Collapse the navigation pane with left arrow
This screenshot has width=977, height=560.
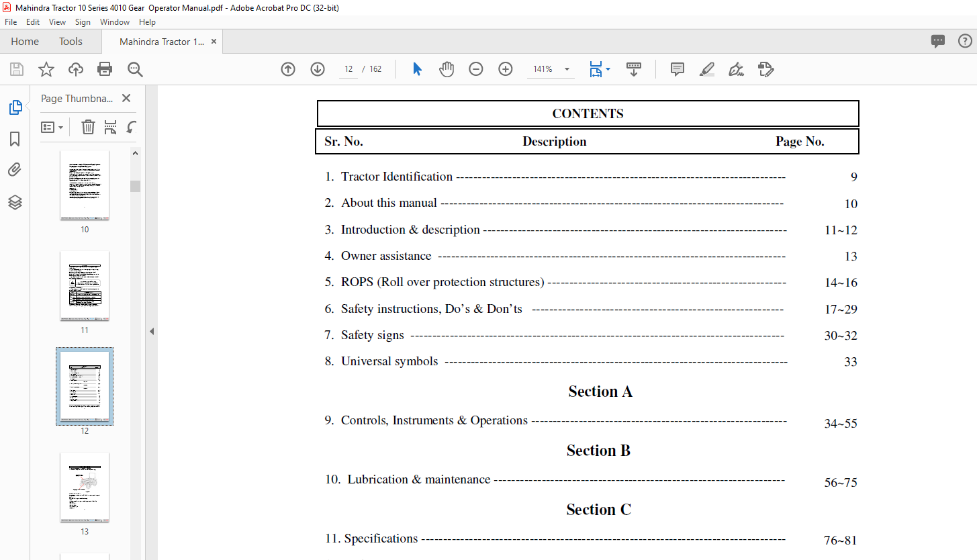tap(152, 331)
